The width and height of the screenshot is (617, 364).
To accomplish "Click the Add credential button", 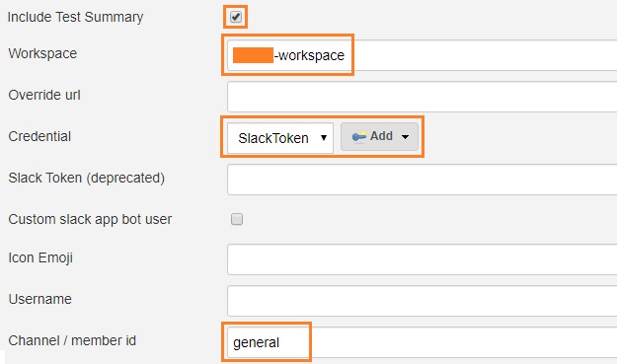I will (379, 136).
